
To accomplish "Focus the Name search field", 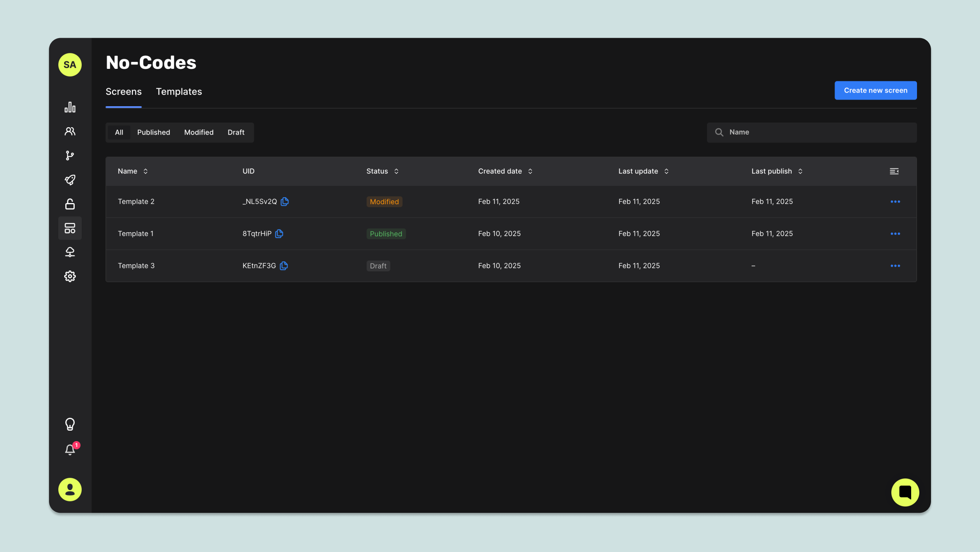I will click(x=817, y=133).
